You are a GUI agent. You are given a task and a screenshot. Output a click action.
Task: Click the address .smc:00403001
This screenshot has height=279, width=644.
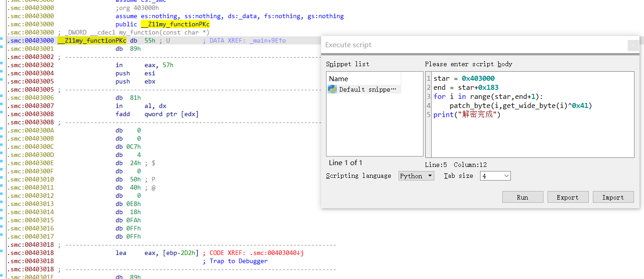[30, 49]
